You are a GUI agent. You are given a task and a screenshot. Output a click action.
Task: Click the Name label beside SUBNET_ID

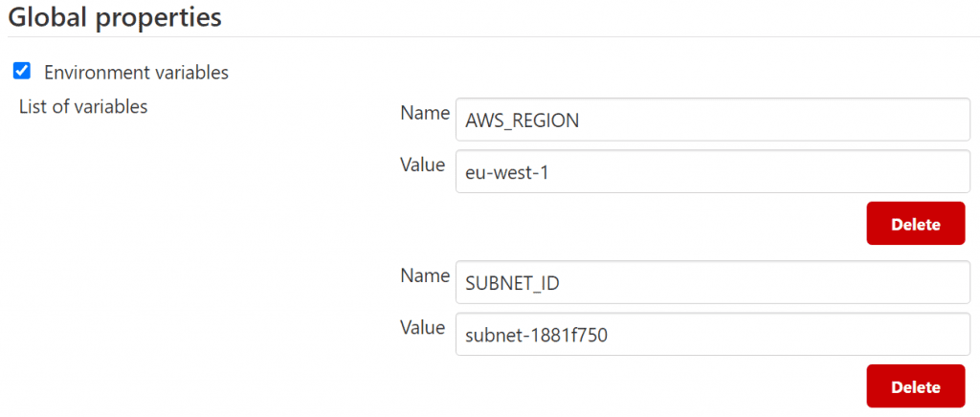424,275
